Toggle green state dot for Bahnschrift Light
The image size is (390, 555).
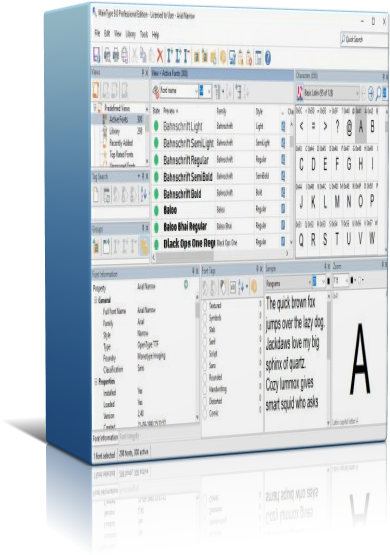click(156, 126)
